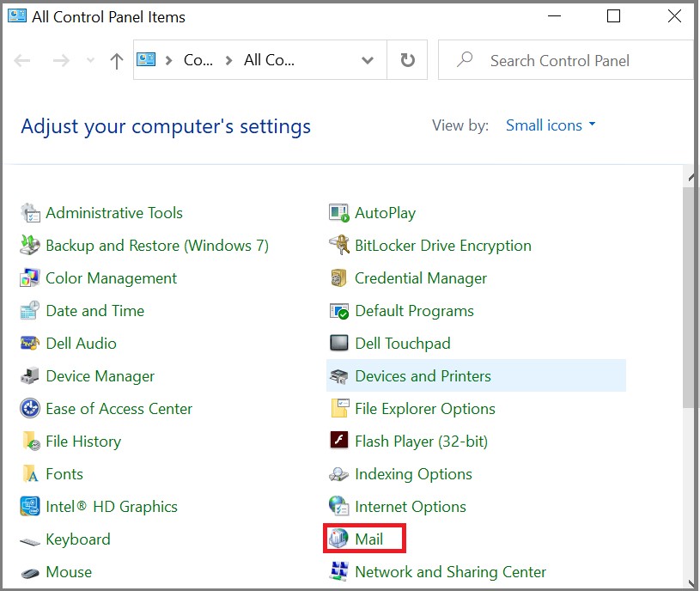This screenshot has width=700, height=591.
Task: Go forward with the forward arrow
Action: pos(61,60)
